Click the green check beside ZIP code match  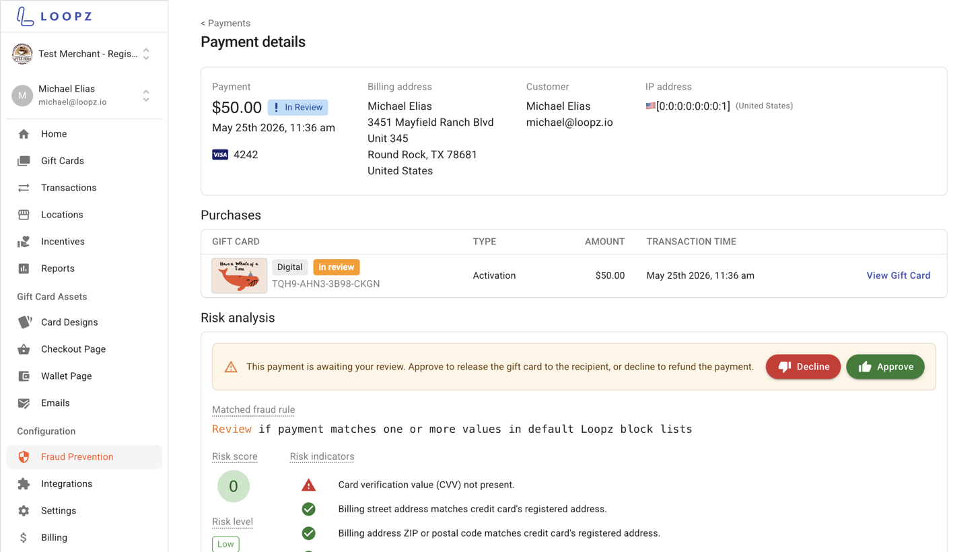308,533
